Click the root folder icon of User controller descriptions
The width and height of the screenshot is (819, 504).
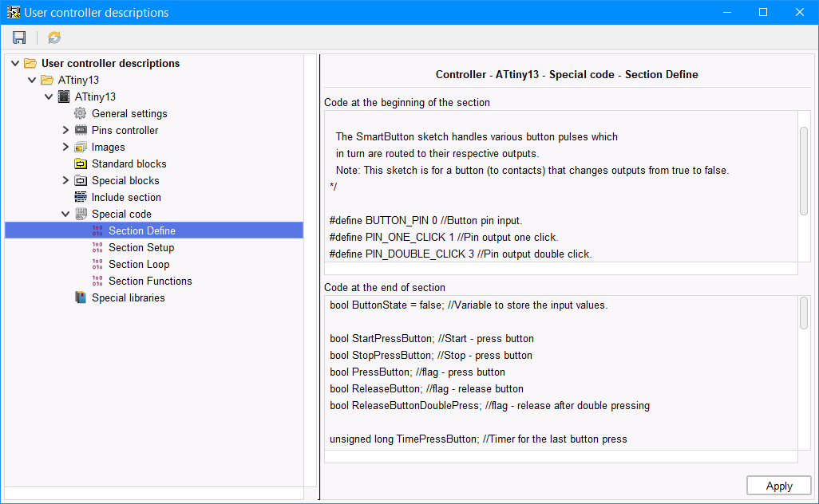coord(30,63)
